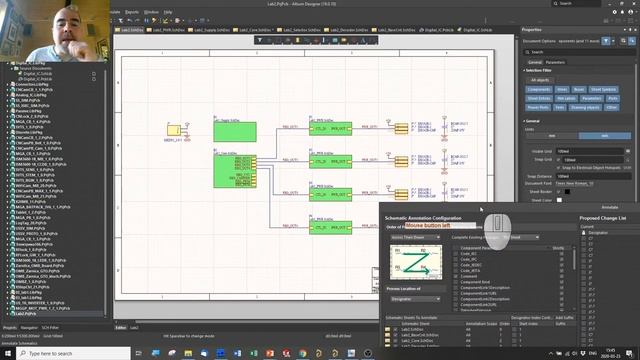
Task: Switch to the Lab2_Selector.SchDoc document tab
Action: (x=299, y=30)
